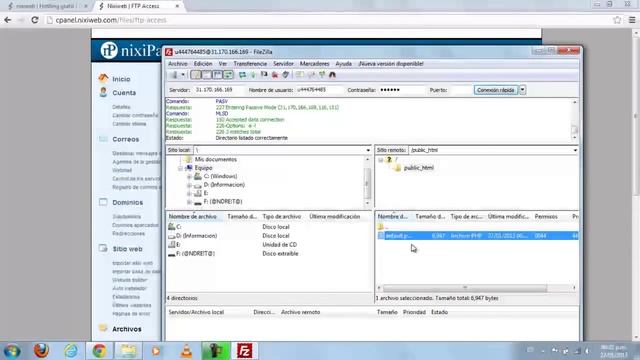This screenshot has height=360, width=640.
Task: Open the Servidor menu
Action: click(283, 64)
